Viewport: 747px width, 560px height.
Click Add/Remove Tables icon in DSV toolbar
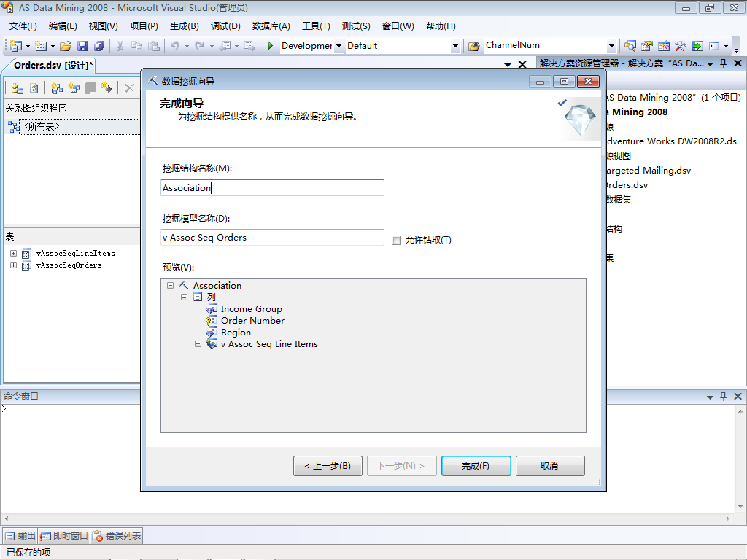click(x=18, y=88)
